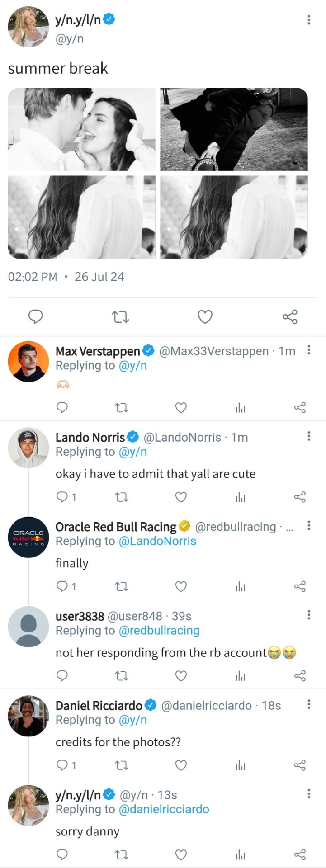Share the main summer break post
Image resolution: width=326 pixels, height=868 pixels.
[290, 317]
